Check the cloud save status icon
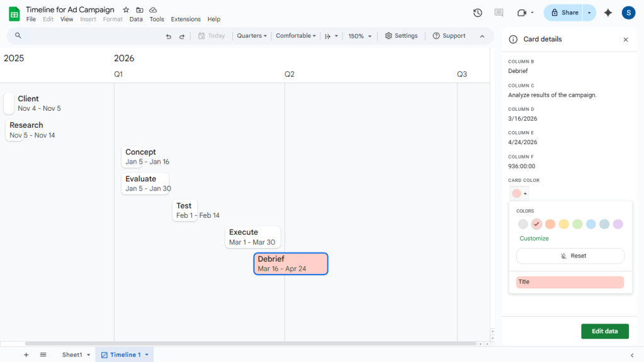Image resolution: width=644 pixels, height=362 pixels. point(153,10)
